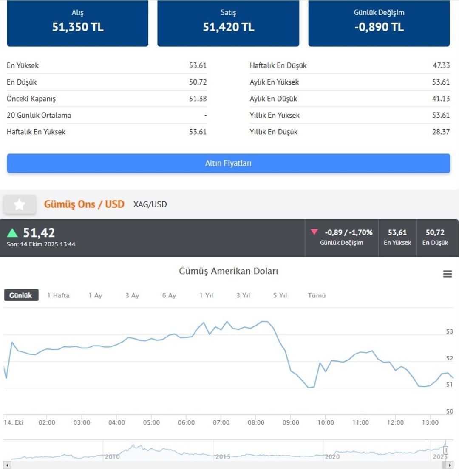Click the red down-arrow daily change icon
Viewport: 459px width, 476px height.
(x=314, y=232)
